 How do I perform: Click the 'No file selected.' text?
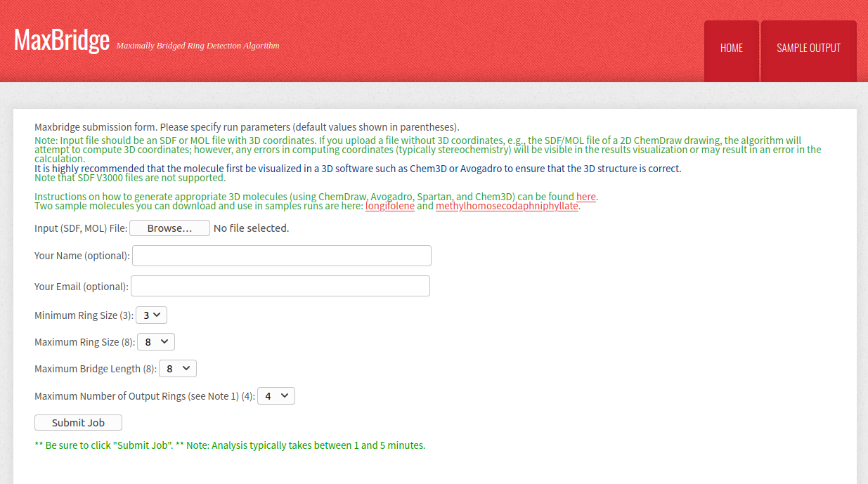(x=251, y=228)
